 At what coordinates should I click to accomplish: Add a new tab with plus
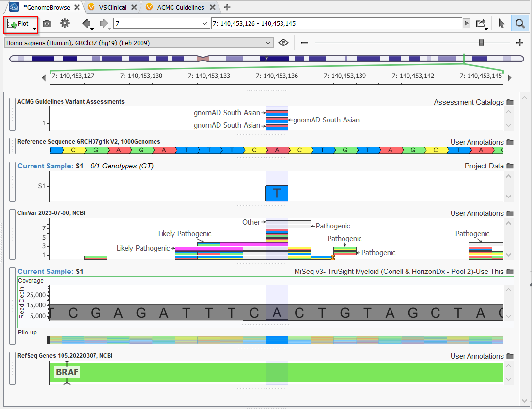(227, 7)
